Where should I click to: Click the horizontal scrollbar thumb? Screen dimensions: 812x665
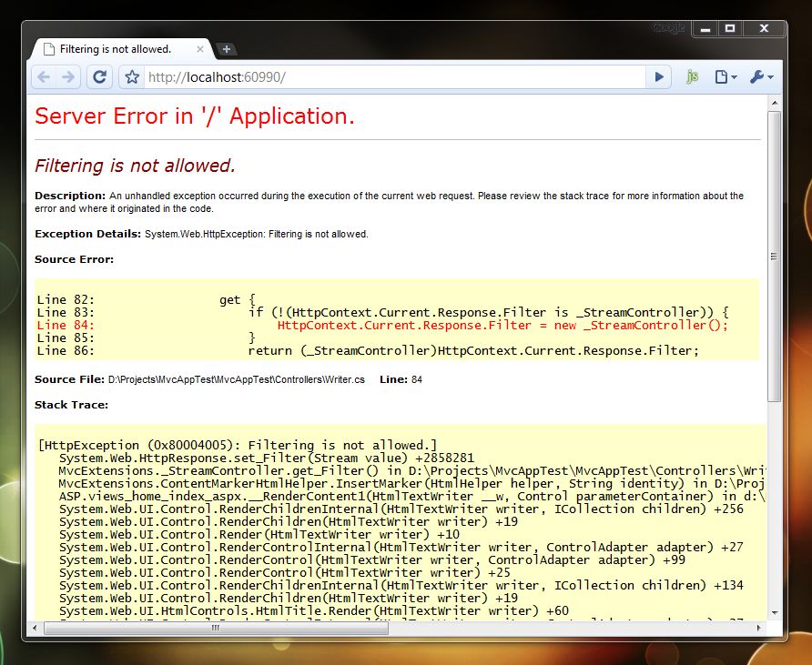pyautogui.click(x=216, y=629)
